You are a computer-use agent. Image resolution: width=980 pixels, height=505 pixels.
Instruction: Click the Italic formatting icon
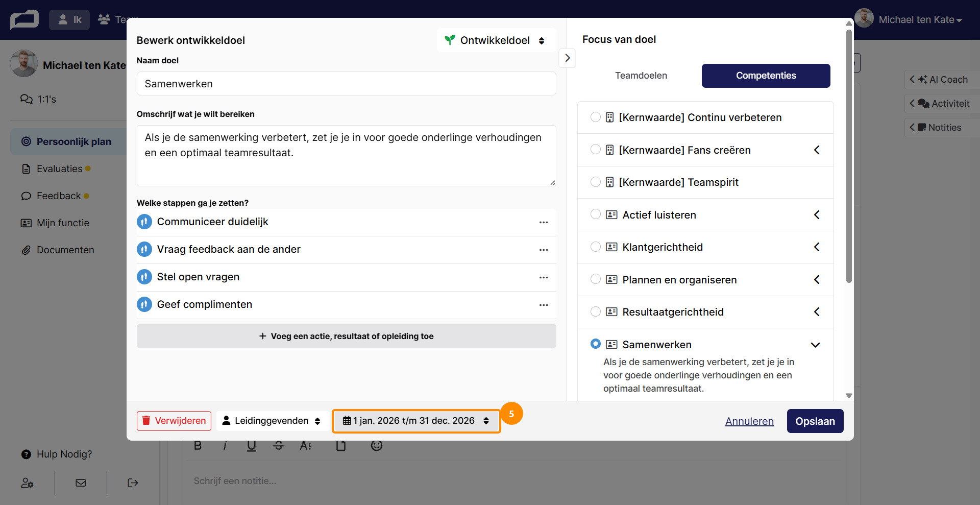225,446
